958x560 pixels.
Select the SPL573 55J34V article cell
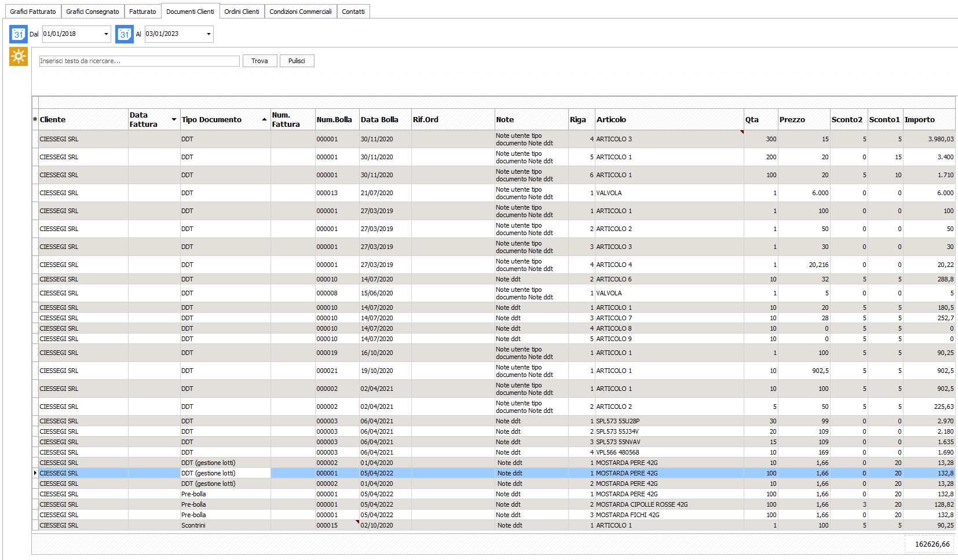[670, 431]
